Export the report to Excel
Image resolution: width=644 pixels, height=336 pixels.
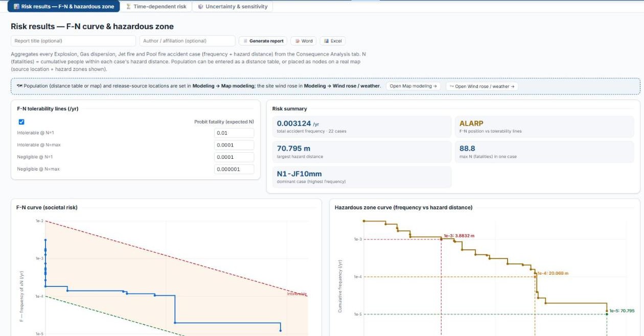(x=333, y=41)
